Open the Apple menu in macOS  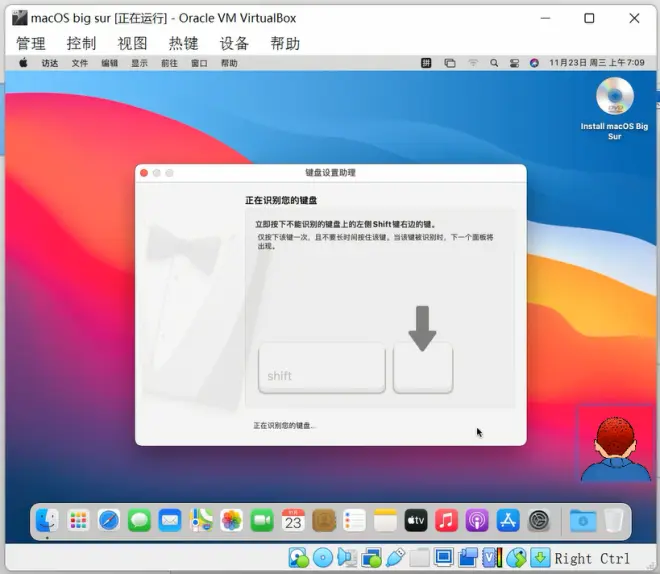(24, 63)
